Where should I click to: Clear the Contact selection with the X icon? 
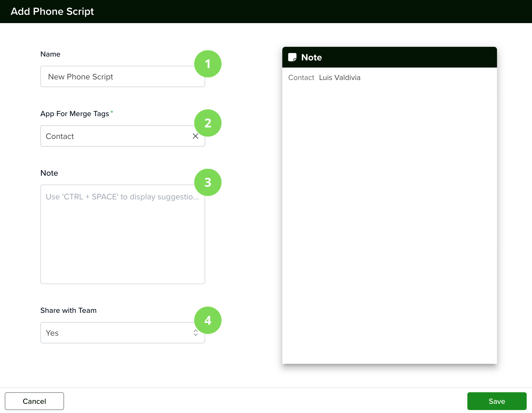(195, 136)
